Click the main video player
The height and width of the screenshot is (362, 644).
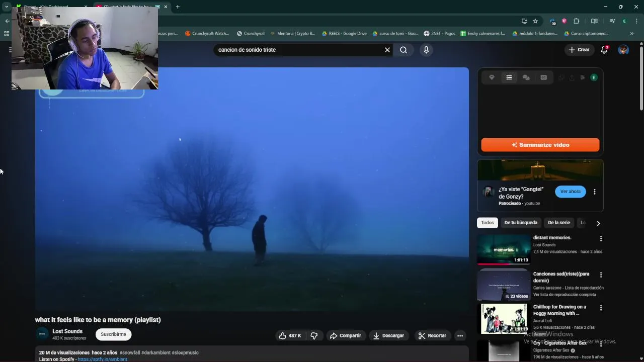(x=252, y=190)
